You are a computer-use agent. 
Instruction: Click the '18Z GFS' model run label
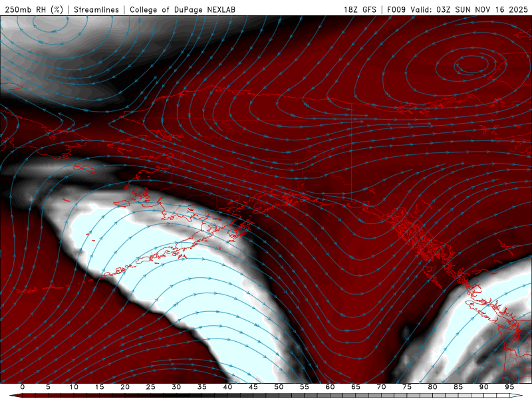pos(360,9)
